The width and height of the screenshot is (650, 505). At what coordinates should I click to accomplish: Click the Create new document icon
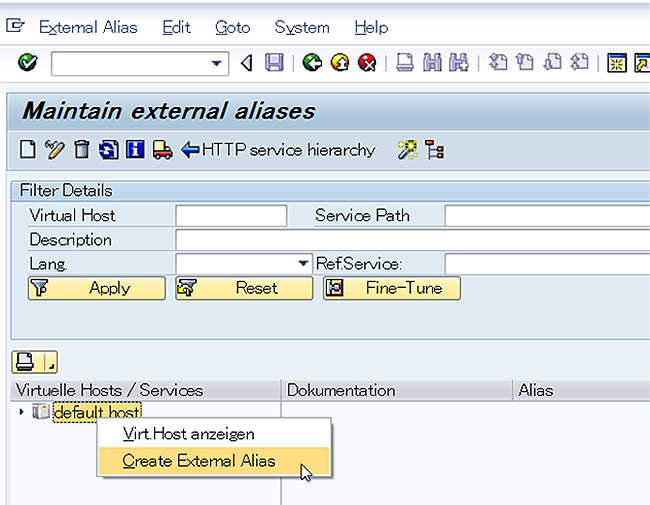[x=28, y=149]
